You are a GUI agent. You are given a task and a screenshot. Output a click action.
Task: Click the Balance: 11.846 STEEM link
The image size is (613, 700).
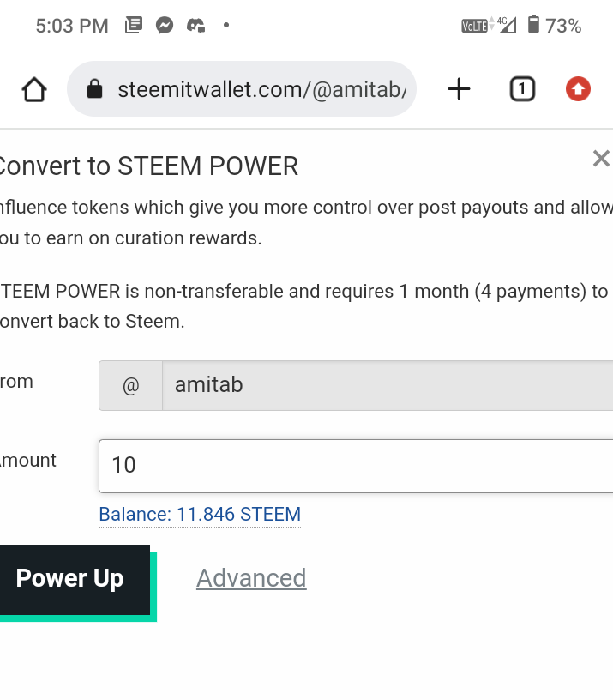click(x=200, y=515)
